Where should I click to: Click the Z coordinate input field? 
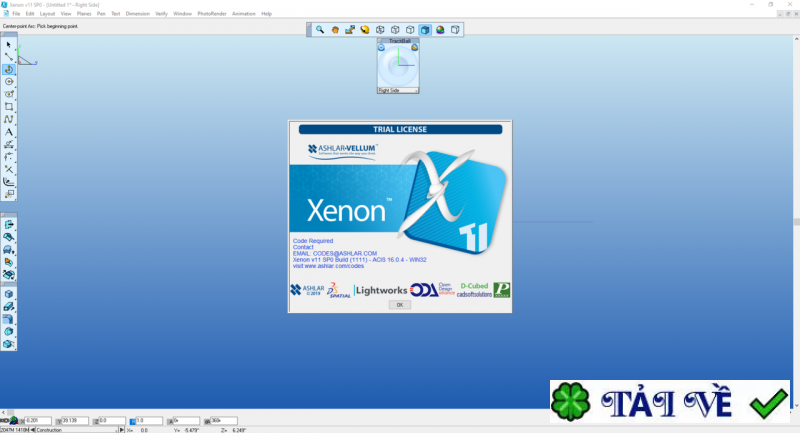(x=112, y=421)
